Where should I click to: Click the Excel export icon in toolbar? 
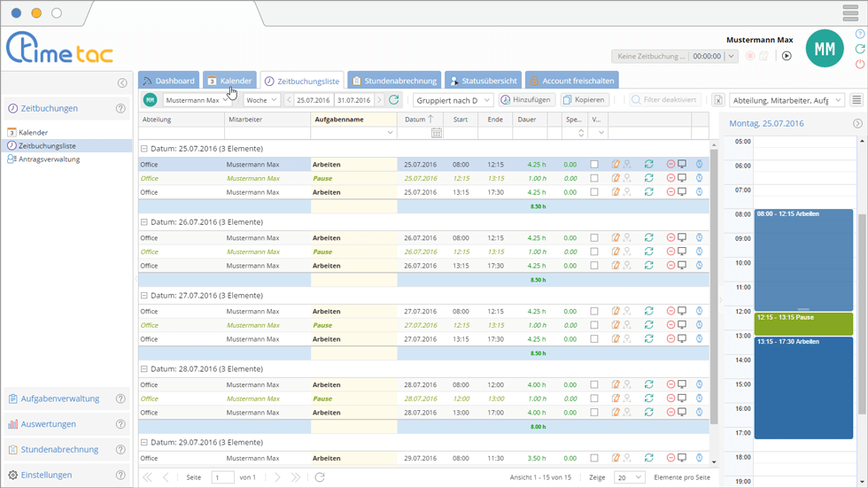point(718,100)
